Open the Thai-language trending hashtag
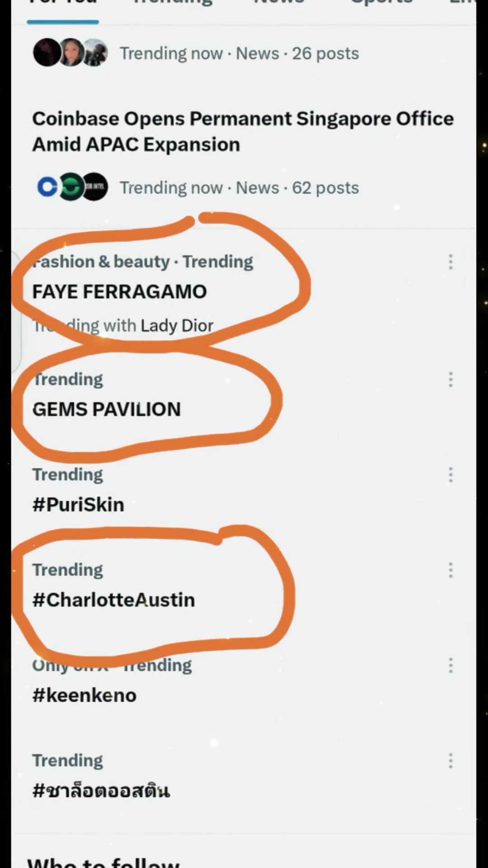The height and width of the screenshot is (868, 488). tap(101, 791)
